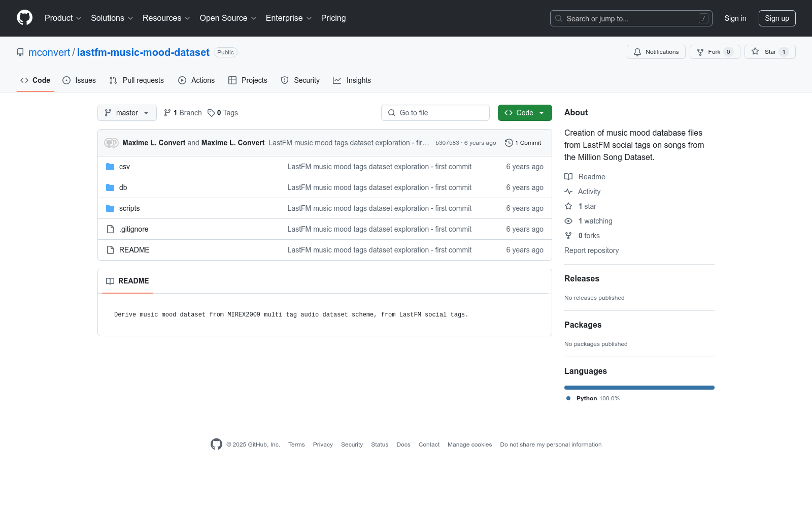Open commit hash b307583
This screenshot has width=812, height=508.
447,143
